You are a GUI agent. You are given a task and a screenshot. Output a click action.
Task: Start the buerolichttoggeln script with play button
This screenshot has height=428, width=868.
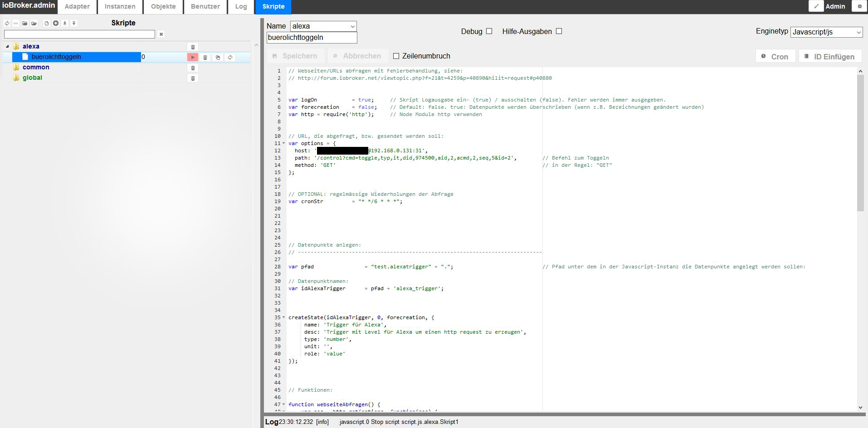click(x=193, y=57)
